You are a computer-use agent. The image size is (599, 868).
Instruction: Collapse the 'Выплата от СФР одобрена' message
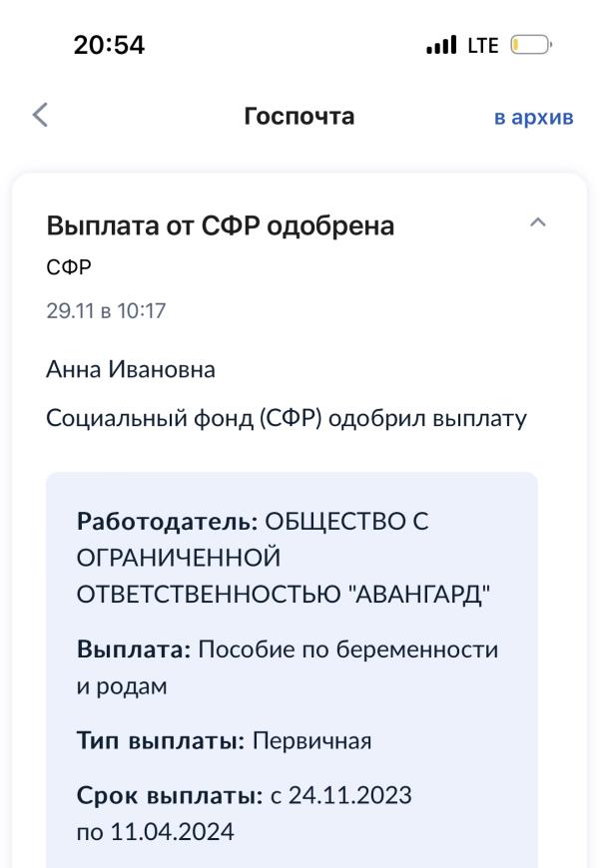[538, 222]
